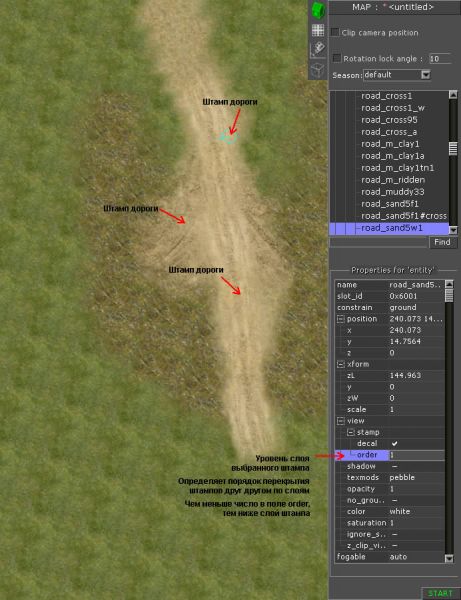Click the properties panel scroll-down arrow

coord(450,559)
